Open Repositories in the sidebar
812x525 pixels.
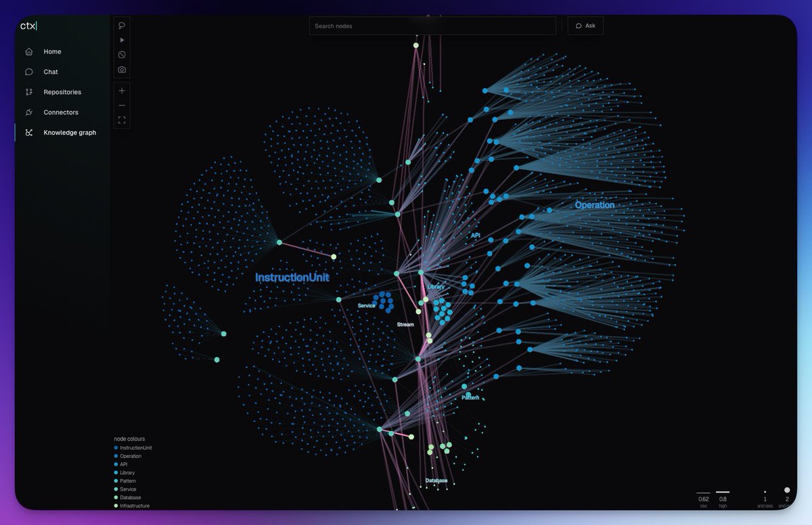(62, 92)
